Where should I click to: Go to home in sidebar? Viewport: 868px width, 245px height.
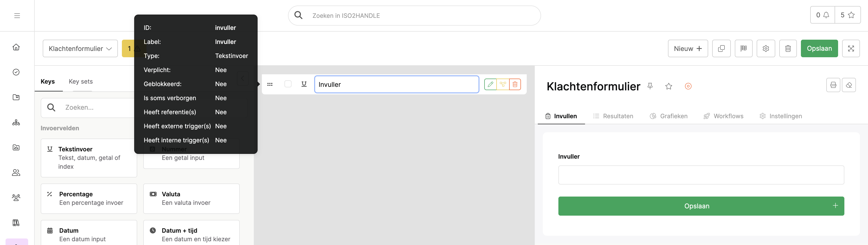[16, 47]
